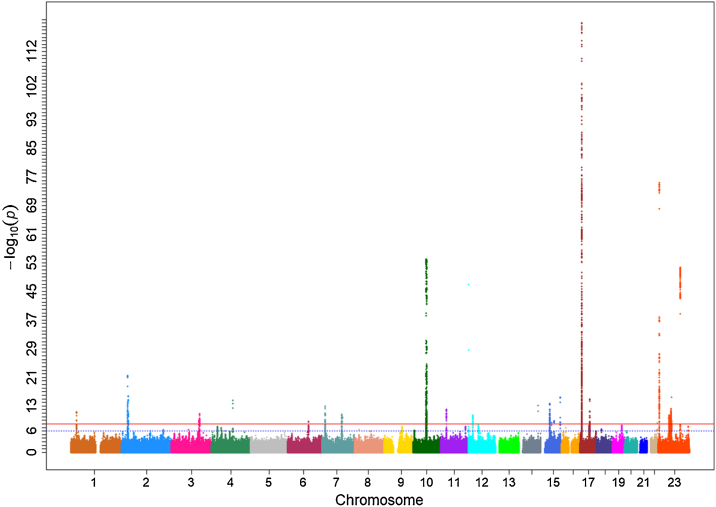Click the x-axis label "4"

[231, 482]
